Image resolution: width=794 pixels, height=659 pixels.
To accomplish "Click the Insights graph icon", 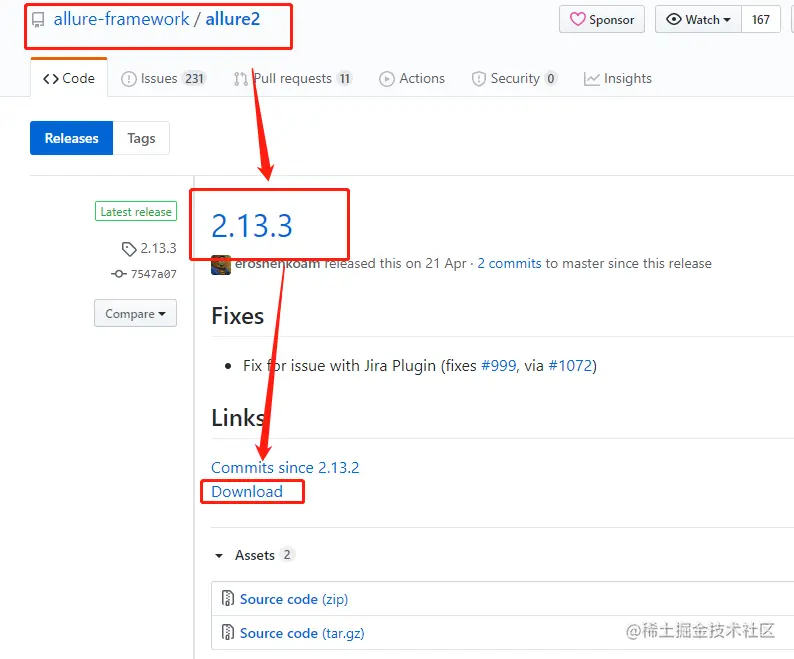I will [x=591, y=79].
